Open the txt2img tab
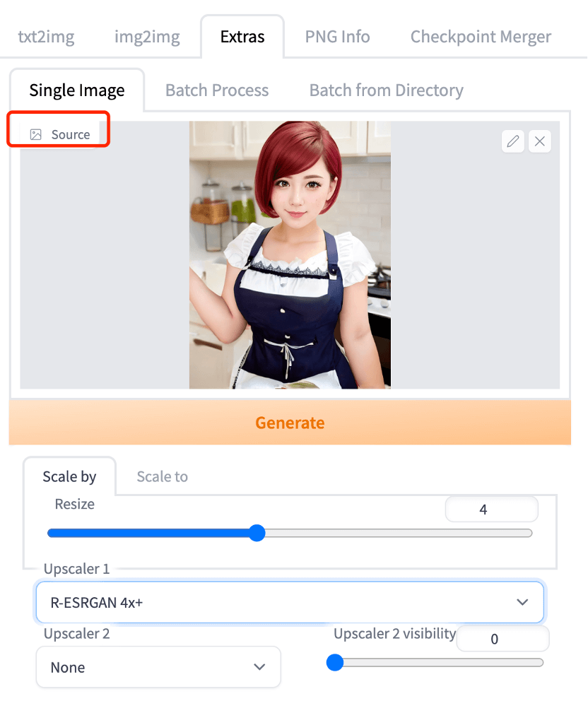The height and width of the screenshot is (701, 588). pyautogui.click(x=46, y=37)
